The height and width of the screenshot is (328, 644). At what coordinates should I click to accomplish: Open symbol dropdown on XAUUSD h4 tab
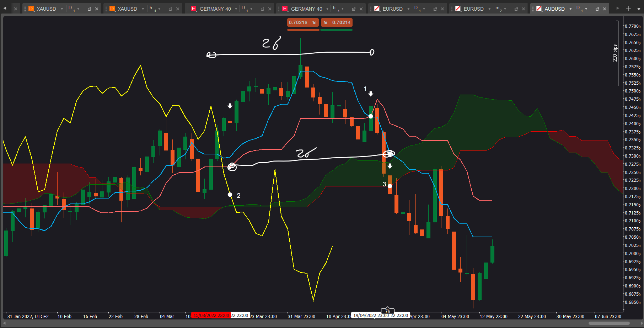coord(143,9)
